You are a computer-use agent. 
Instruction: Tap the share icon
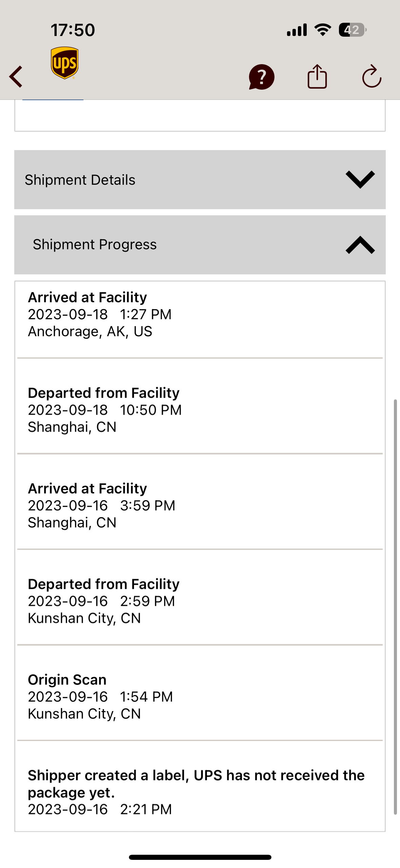[317, 77]
